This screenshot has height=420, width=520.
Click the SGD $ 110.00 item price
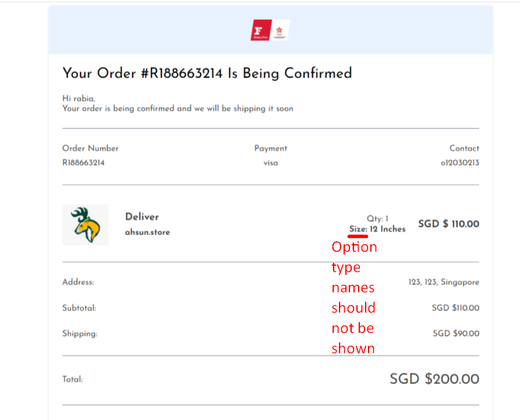(449, 224)
